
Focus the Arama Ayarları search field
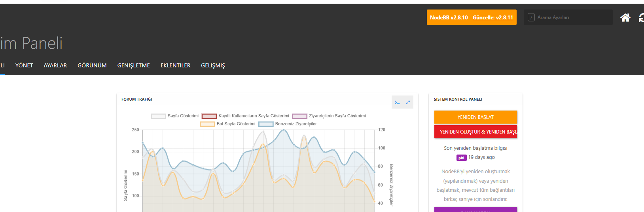pos(572,17)
